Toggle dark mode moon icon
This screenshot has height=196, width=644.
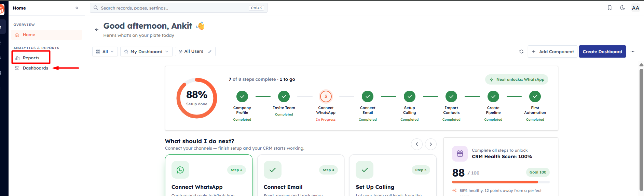point(622,8)
